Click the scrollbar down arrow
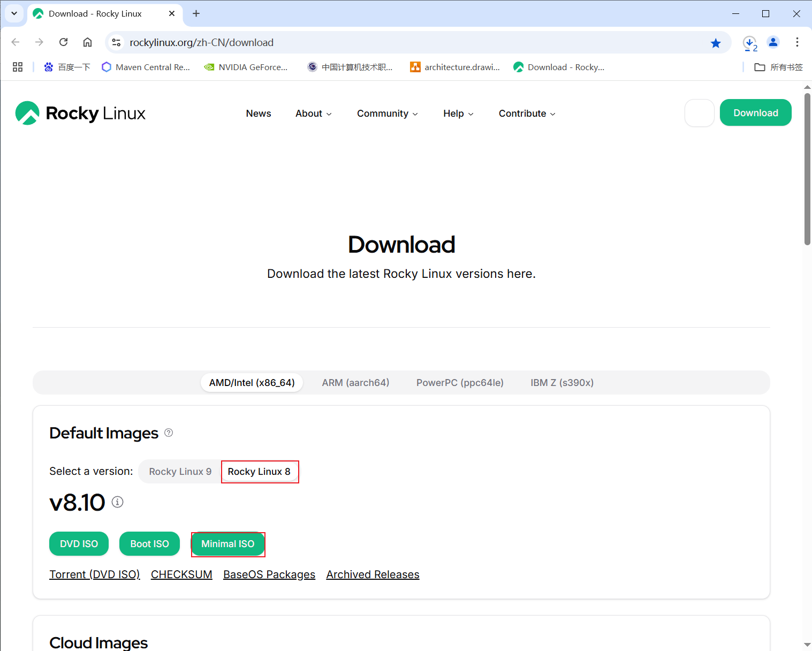The width and height of the screenshot is (812, 651). coord(807,645)
